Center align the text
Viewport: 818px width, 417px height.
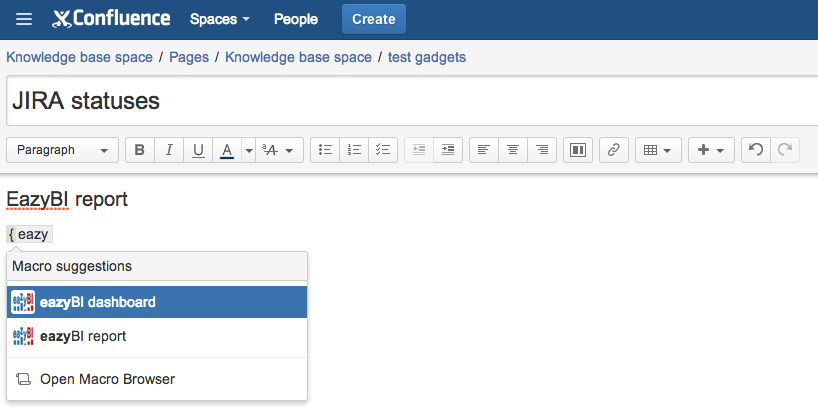(513, 150)
